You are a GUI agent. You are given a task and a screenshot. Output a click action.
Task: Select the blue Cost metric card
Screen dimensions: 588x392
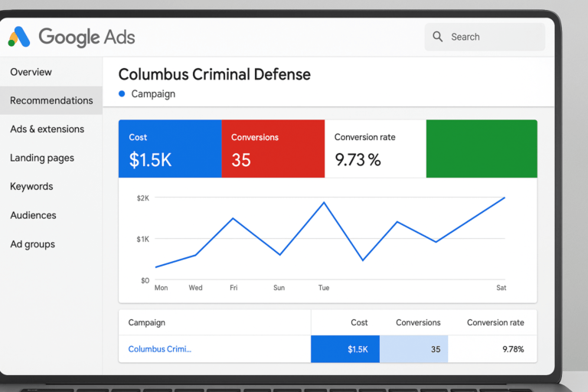(x=170, y=149)
